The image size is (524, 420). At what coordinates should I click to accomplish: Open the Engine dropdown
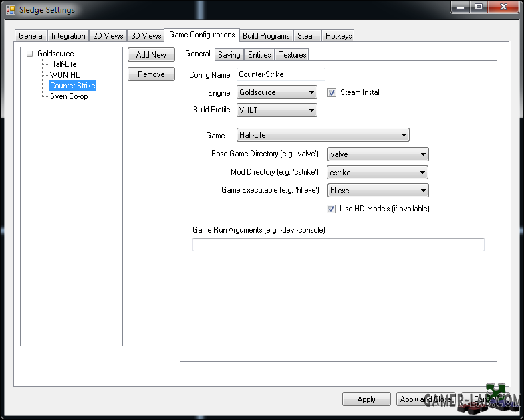[277, 92]
